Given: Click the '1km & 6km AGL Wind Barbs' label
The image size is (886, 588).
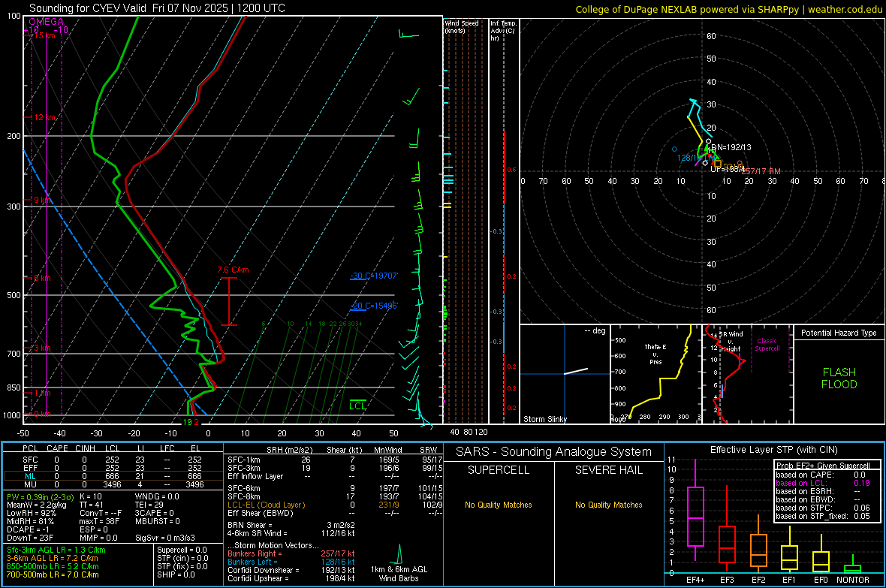Looking at the screenshot, I should (x=399, y=574).
